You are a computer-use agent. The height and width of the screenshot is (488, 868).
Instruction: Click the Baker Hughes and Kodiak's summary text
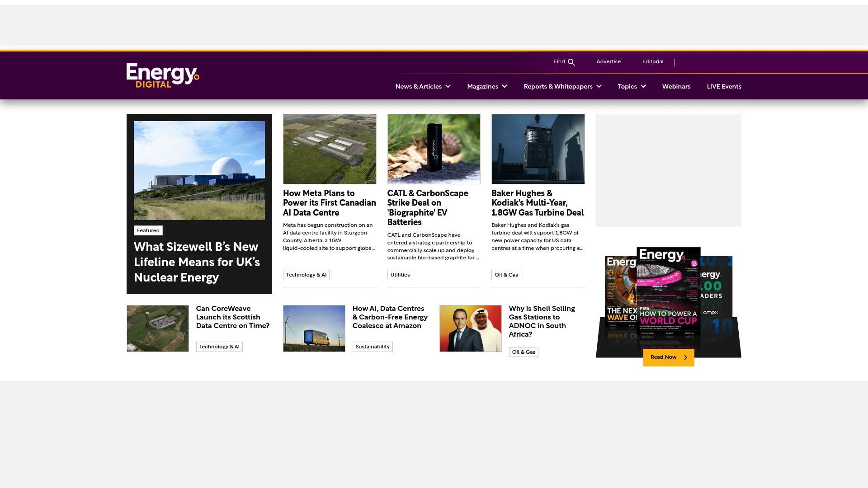click(538, 237)
